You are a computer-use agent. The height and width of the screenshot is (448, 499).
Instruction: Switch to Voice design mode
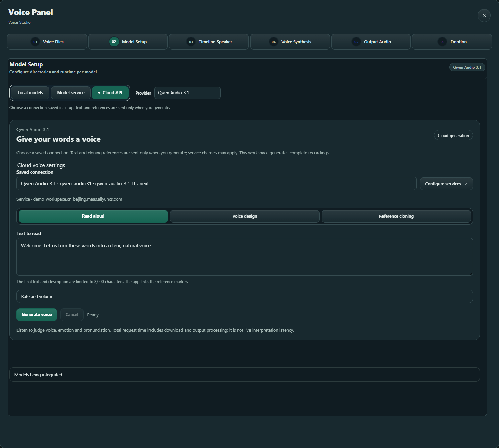point(245,216)
